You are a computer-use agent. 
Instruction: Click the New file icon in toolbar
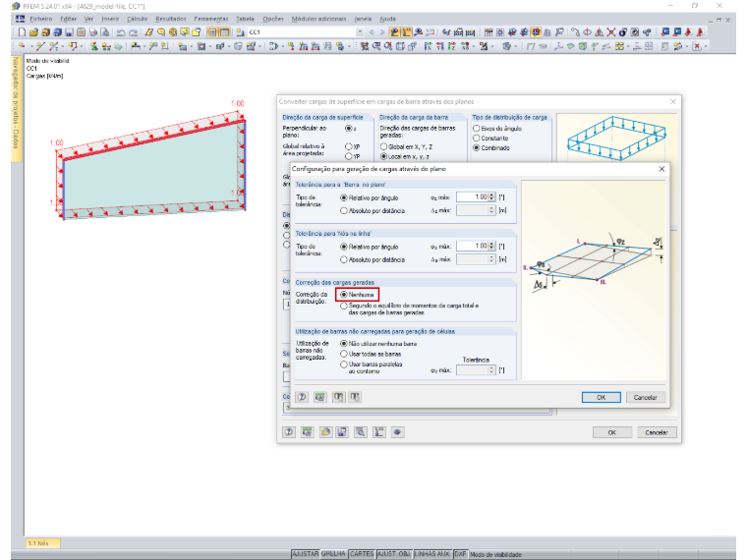pos(22,32)
